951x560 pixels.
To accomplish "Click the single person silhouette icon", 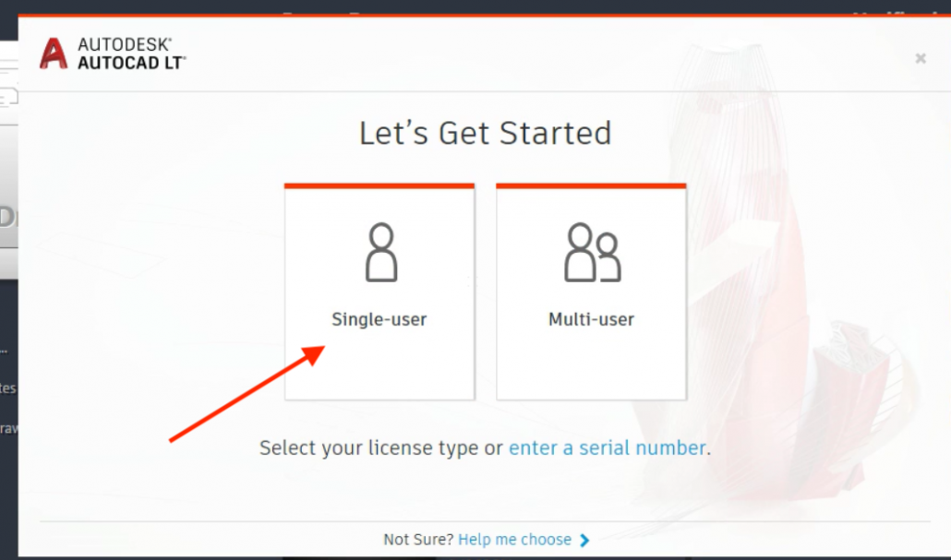I will 381,252.
